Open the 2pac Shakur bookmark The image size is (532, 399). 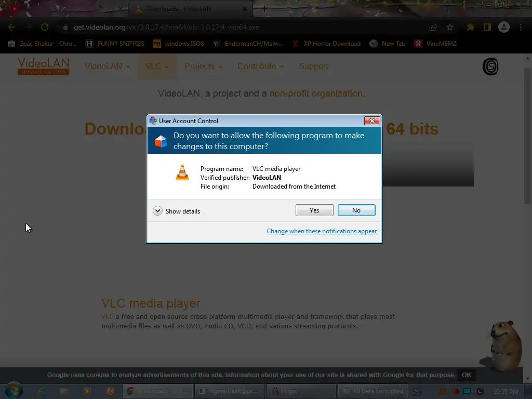[42, 44]
